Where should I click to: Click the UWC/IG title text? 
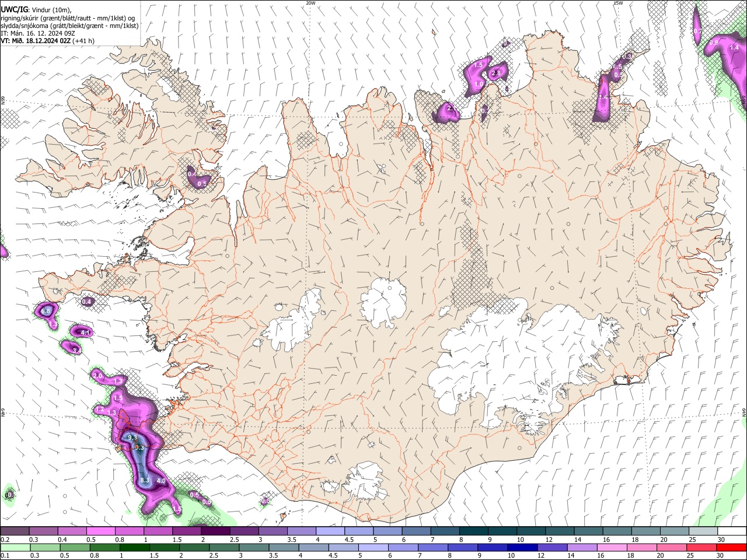click(14, 10)
